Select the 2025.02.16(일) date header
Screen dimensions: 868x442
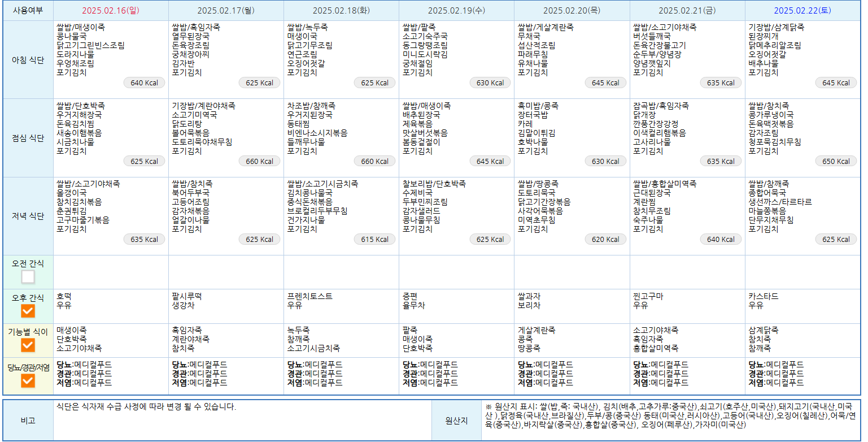pyautogui.click(x=111, y=11)
